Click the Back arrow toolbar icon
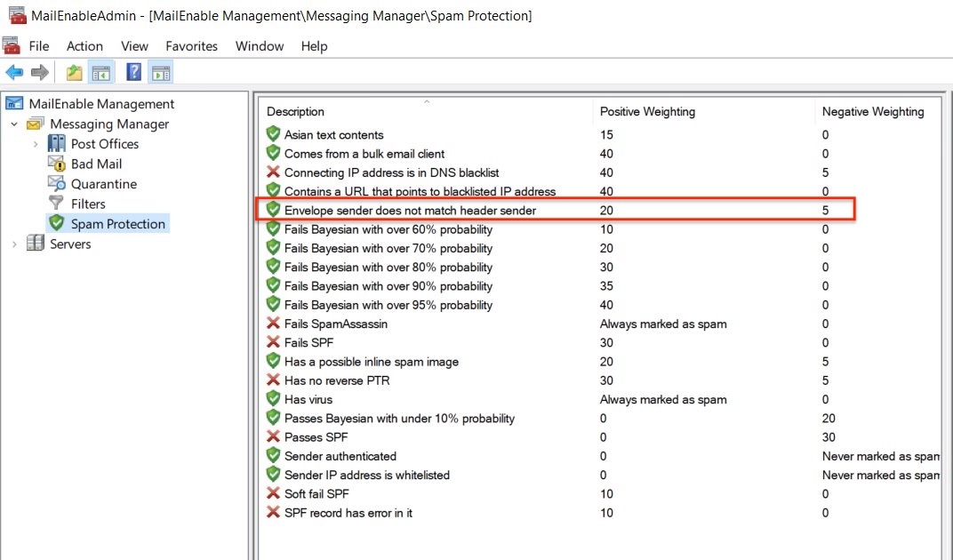The height and width of the screenshot is (560, 953). pyautogui.click(x=14, y=73)
